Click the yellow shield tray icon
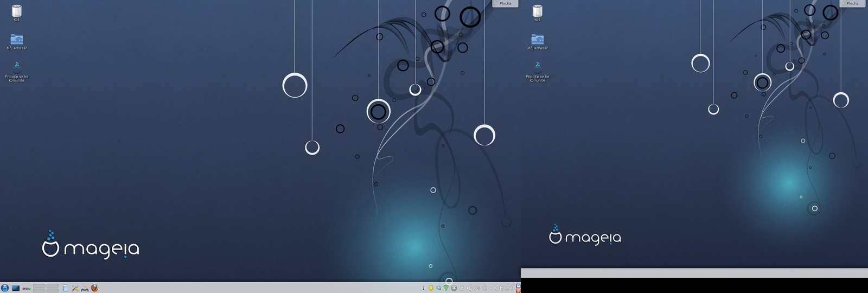 coord(431,288)
